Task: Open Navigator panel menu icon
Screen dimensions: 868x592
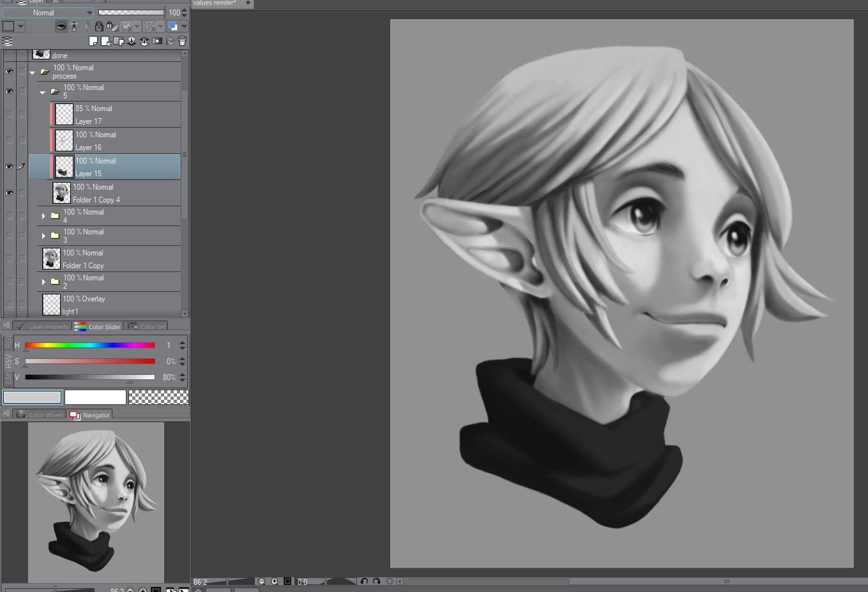Action: pyautogui.click(x=6, y=414)
